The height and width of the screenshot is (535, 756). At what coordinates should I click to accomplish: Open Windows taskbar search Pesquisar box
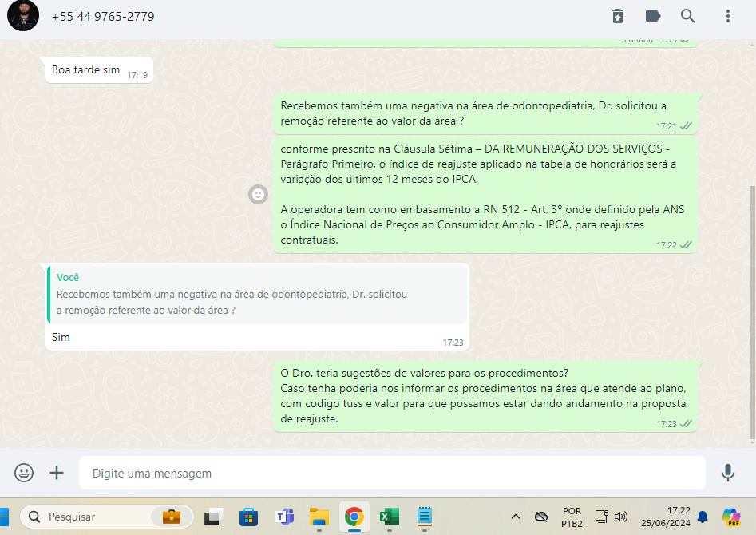(x=106, y=517)
